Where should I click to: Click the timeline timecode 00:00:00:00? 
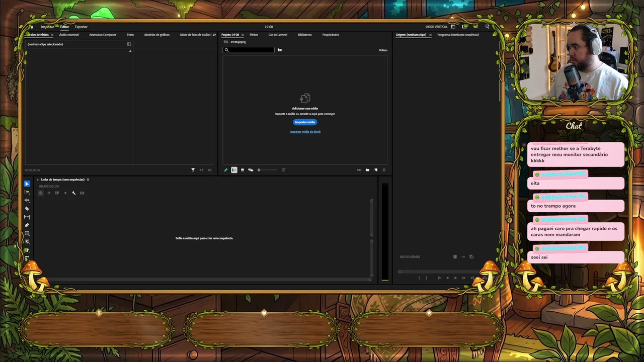49,186
